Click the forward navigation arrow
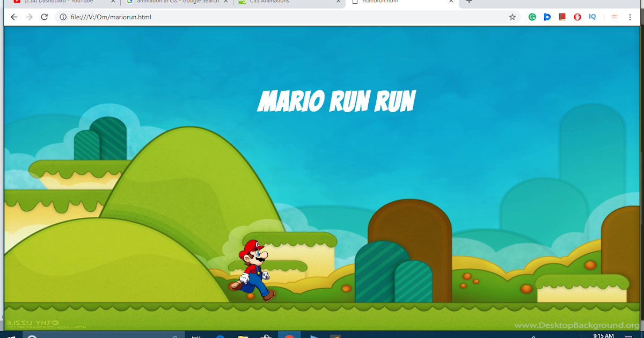Screen dimensions: 644x338 pyautogui.click(x=29, y=17)
